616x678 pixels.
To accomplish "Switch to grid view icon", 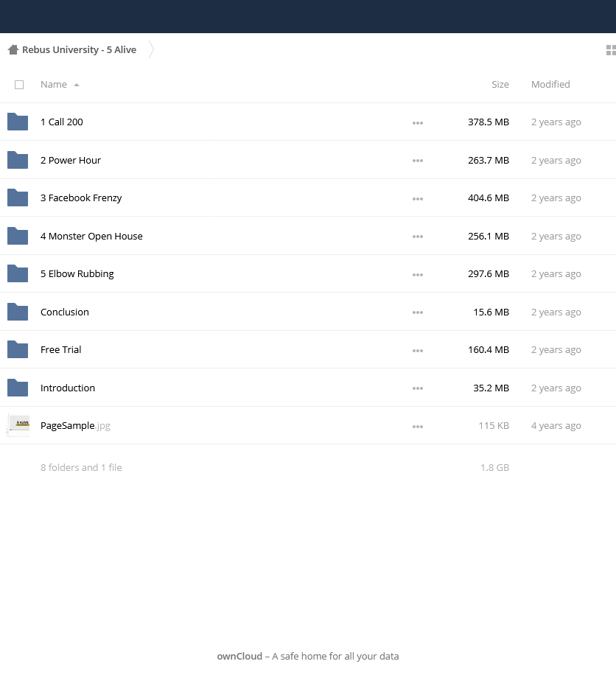I will pyautogui.click(x=610, y=50).
